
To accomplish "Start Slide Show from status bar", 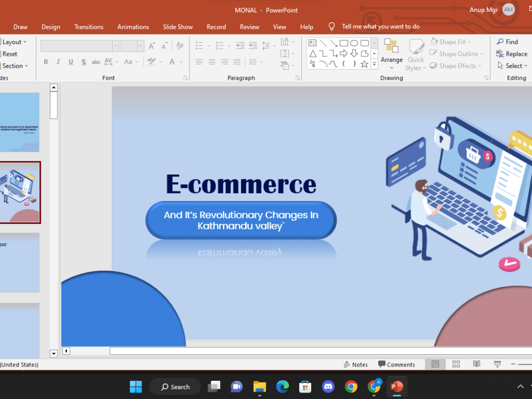I will [x=497, y=364].
